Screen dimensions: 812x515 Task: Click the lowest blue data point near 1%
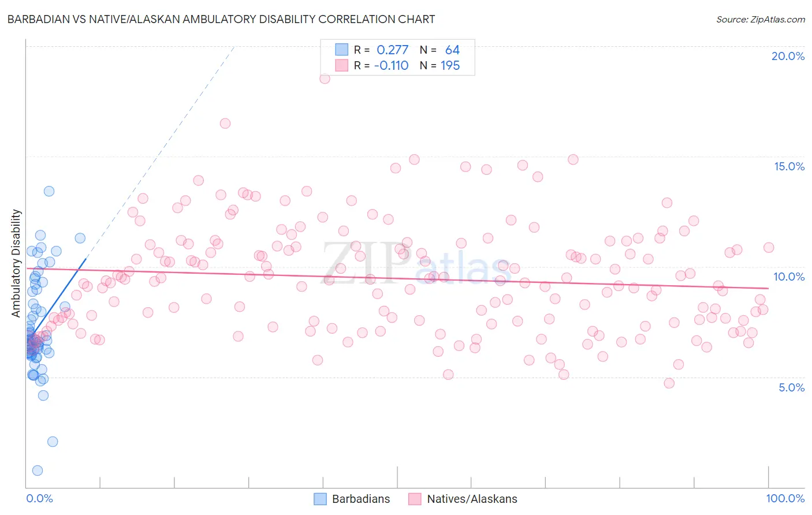coord(38,471)
